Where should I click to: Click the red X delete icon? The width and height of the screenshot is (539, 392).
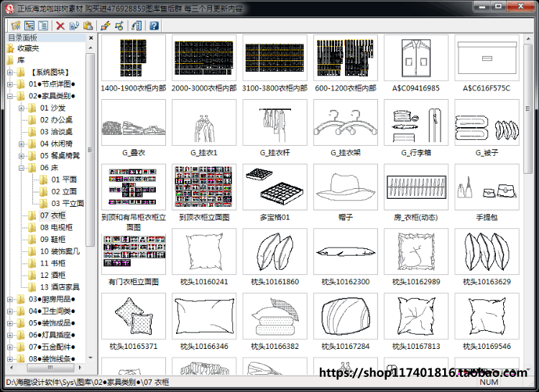[x=60, y=25]
